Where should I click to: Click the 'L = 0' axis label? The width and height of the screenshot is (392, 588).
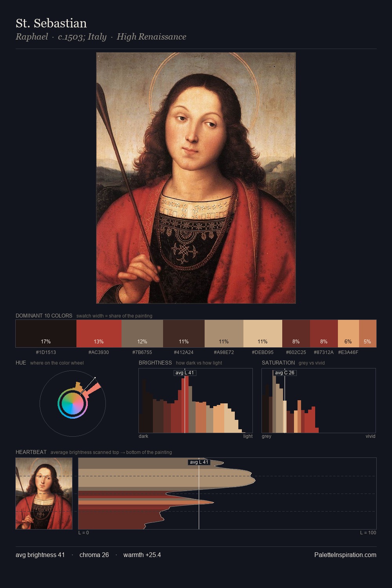tap(83, 533)
